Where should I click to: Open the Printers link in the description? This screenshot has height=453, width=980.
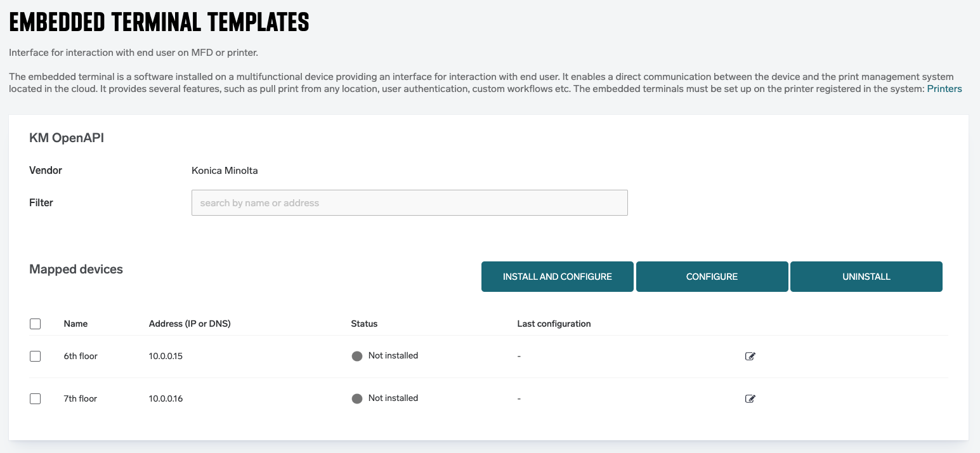tap(944, 89)
